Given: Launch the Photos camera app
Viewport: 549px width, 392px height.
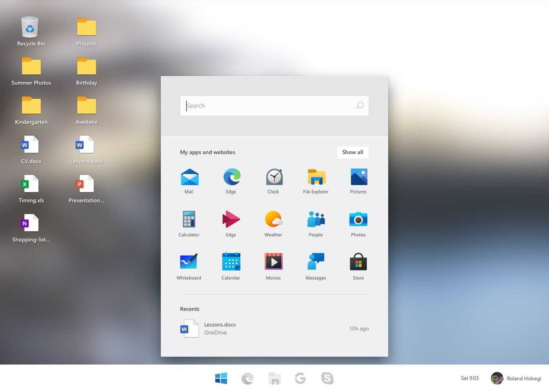Looking at the screenshot, I should (x=358, y=224).
